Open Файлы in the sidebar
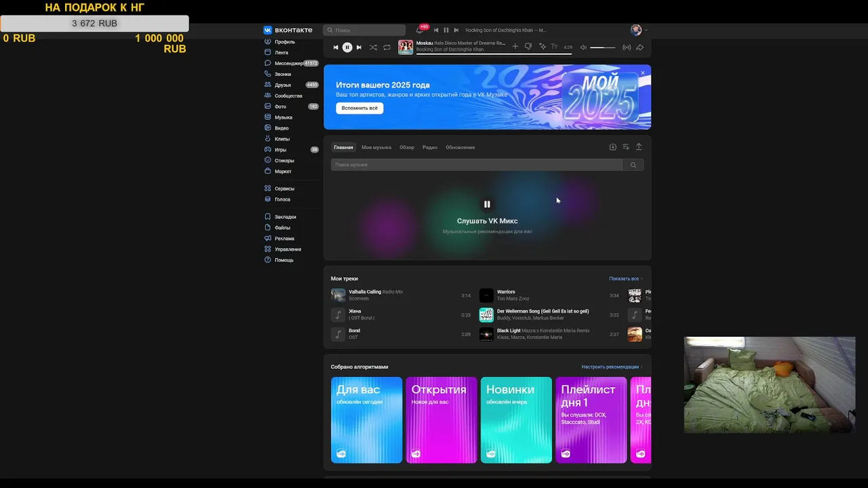This screenshot has width=868, height=488. [282, 228]
